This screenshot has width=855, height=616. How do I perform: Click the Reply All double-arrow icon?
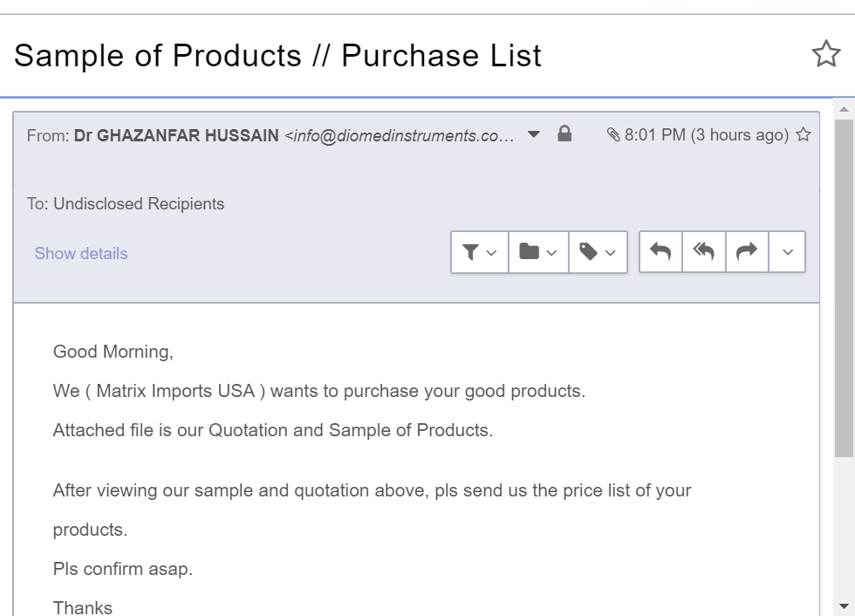coord(704,252)
